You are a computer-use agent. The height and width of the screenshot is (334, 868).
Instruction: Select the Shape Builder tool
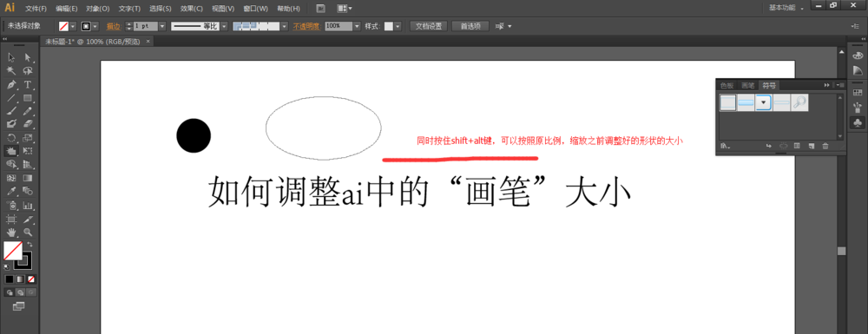[x=11, y=164]
